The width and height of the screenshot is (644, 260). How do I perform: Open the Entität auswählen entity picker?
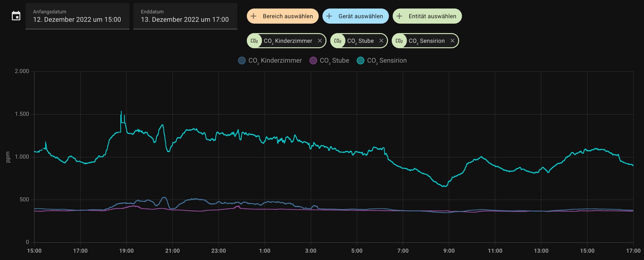tap(427, 16)
